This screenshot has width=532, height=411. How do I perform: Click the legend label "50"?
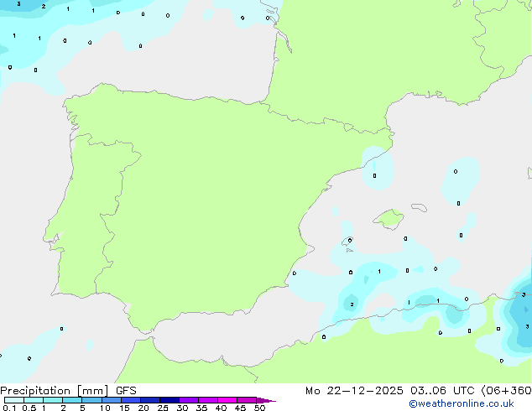pos(259,408)
